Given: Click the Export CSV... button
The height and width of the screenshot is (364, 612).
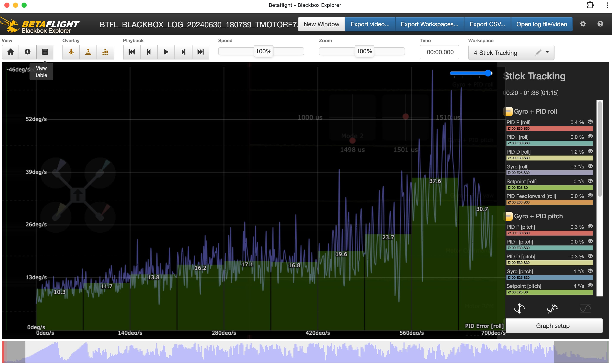Looking at the screenshot, I should point(487,24).
